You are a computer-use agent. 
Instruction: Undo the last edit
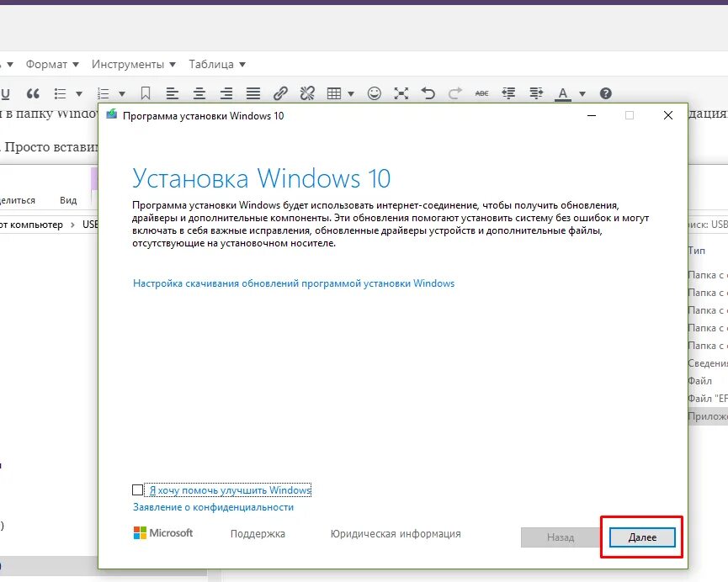click(x=428, y=93)
